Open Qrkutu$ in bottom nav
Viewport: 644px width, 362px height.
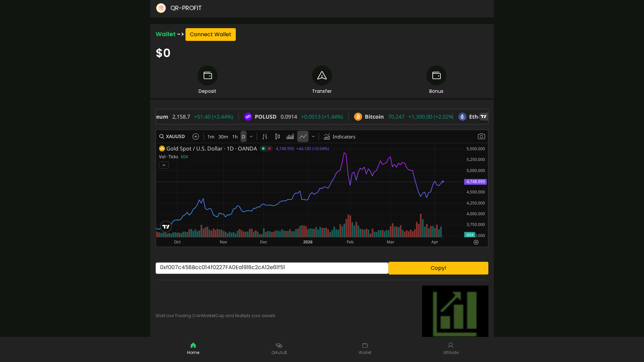coord(279,349)
